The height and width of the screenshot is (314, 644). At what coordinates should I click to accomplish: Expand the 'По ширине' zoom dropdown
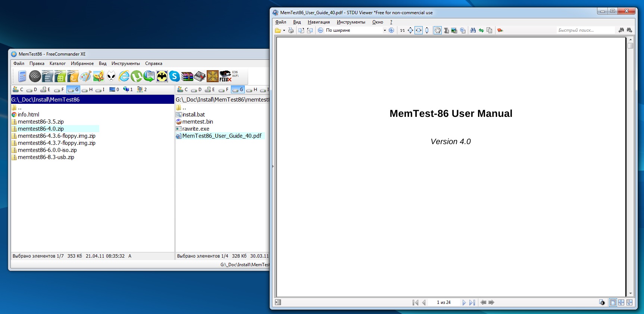coord(385,30)
